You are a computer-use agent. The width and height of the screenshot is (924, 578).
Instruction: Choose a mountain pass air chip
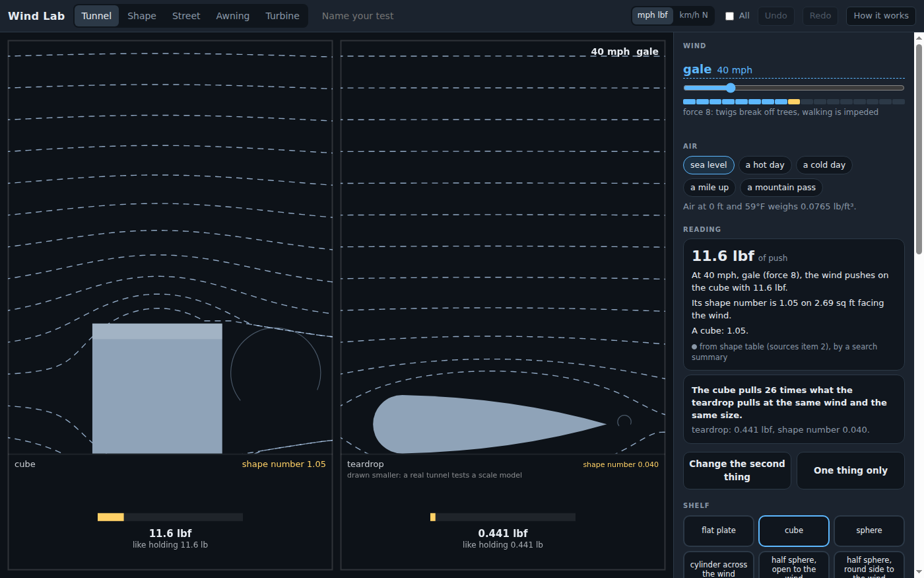pyautogui.click(x=781, y=188)
